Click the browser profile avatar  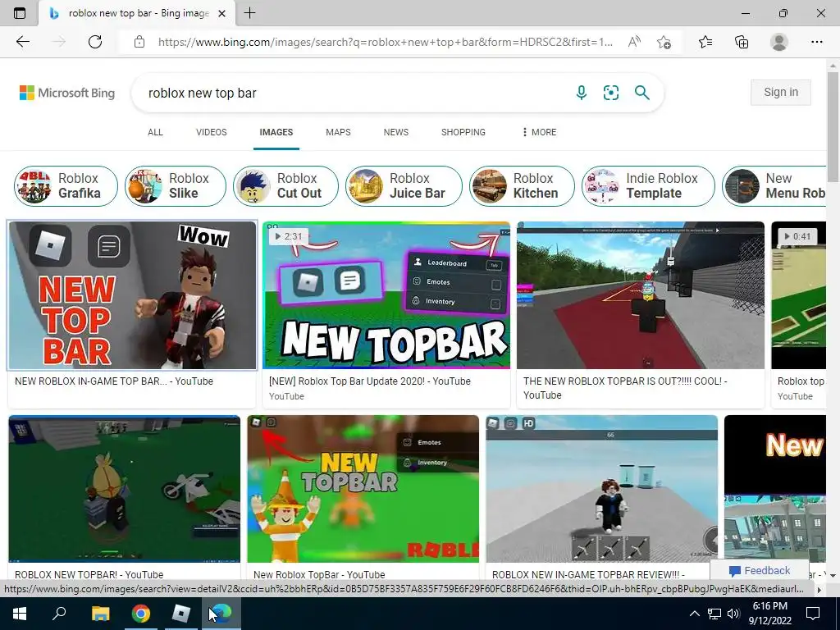point(778,42)
